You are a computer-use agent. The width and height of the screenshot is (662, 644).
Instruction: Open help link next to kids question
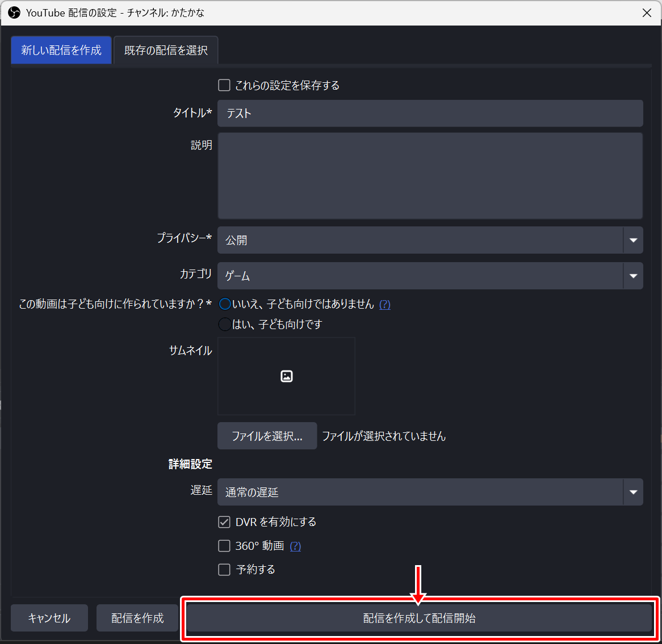(384, 305)
